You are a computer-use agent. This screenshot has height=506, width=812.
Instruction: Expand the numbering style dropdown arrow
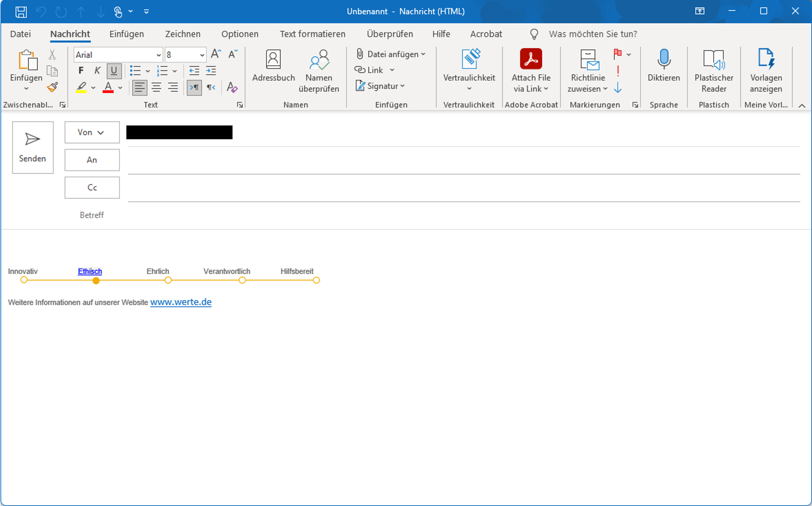click(175, 71)
